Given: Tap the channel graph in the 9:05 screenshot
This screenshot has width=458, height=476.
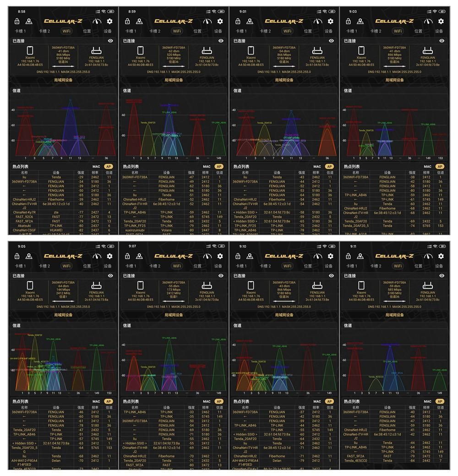Looking at the screenshot, I should (63, 362).
